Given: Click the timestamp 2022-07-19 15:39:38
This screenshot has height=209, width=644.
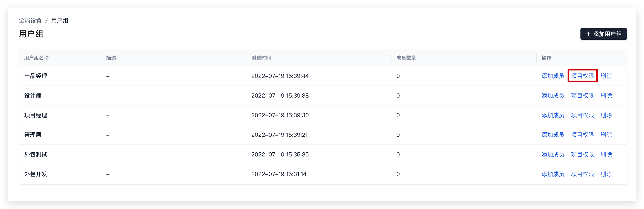Looking at the screenshot, I should click(x=280, y=96).
